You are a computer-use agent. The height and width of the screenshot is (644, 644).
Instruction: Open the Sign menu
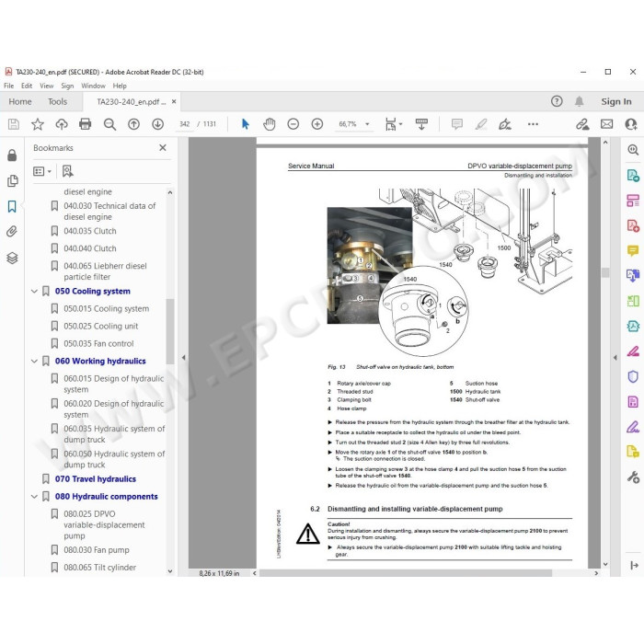tap(67, 86)
